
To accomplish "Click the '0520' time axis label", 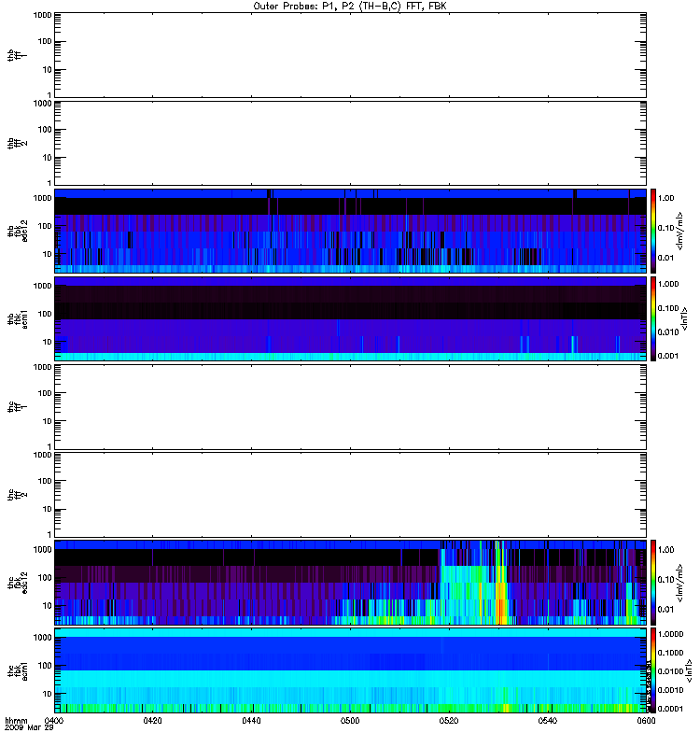I will 449,721.
